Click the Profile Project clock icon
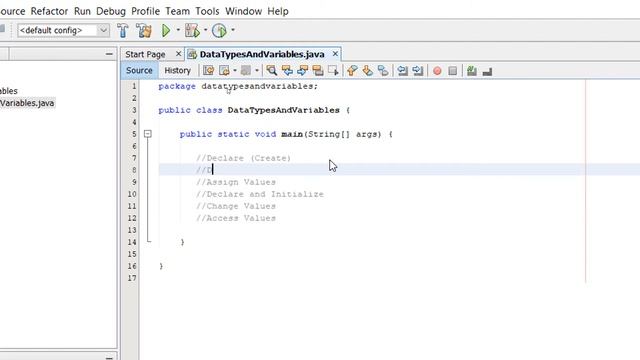The width and height of the screenshot is (640, 360). coord(219,31)
